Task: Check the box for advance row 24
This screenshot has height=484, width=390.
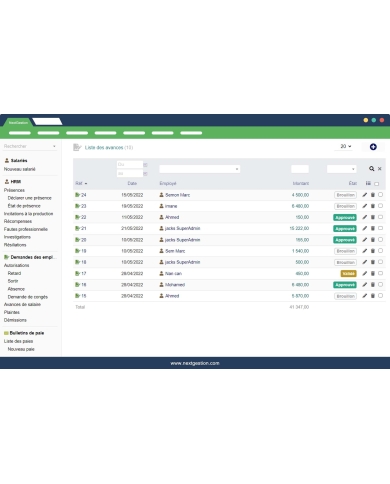Action: coord(380,195)
